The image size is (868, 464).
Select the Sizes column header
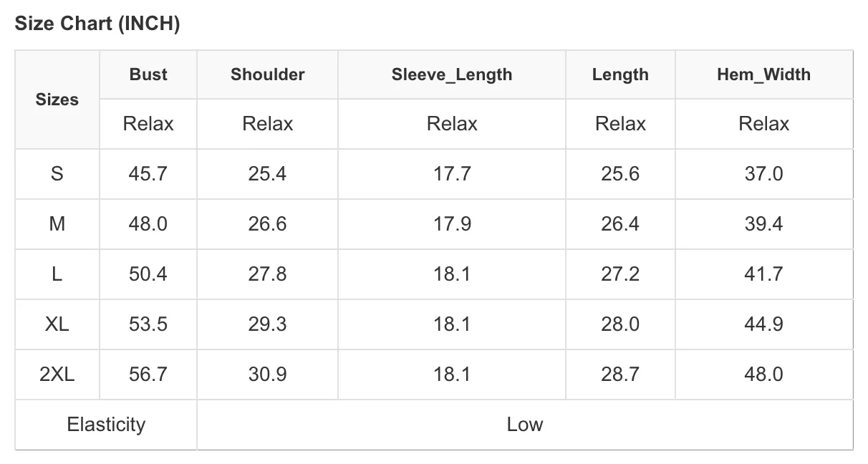tap(57, 100)
